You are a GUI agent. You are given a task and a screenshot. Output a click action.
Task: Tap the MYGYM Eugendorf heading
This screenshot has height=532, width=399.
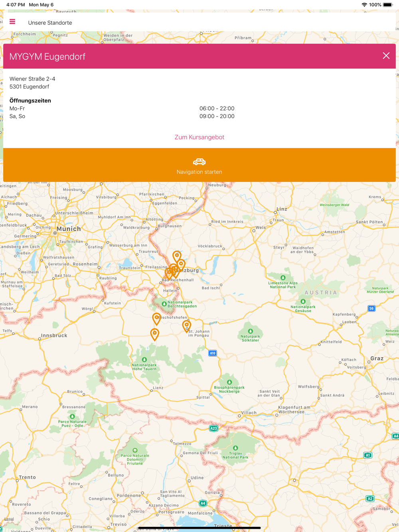pos(47,57)
